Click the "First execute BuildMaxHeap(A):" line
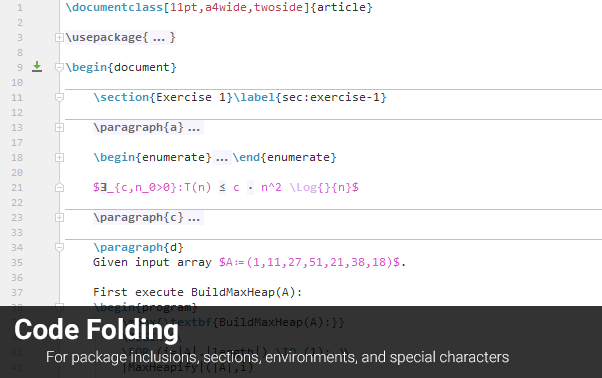 [x=197, y=292]
